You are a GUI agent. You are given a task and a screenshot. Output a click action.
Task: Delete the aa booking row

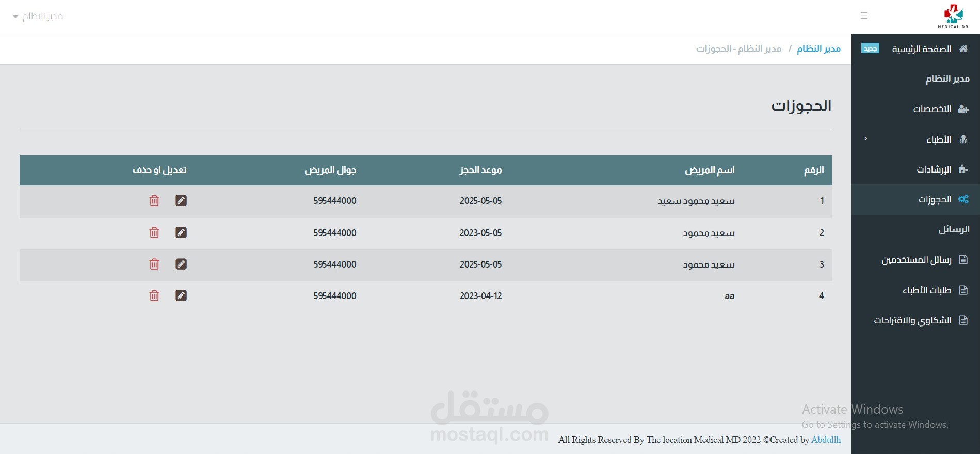pos(154,295)
